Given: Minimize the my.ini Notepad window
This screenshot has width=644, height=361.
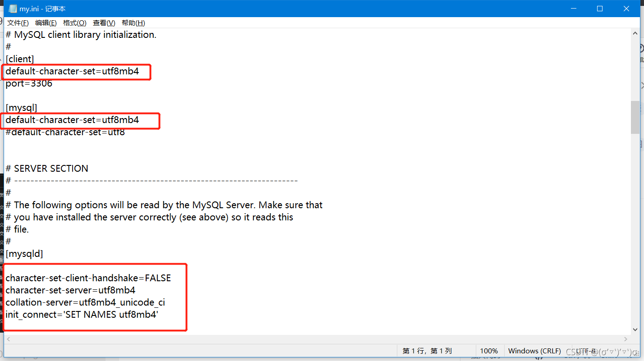Looking at the screenshot, I should (x=574, y=9).
